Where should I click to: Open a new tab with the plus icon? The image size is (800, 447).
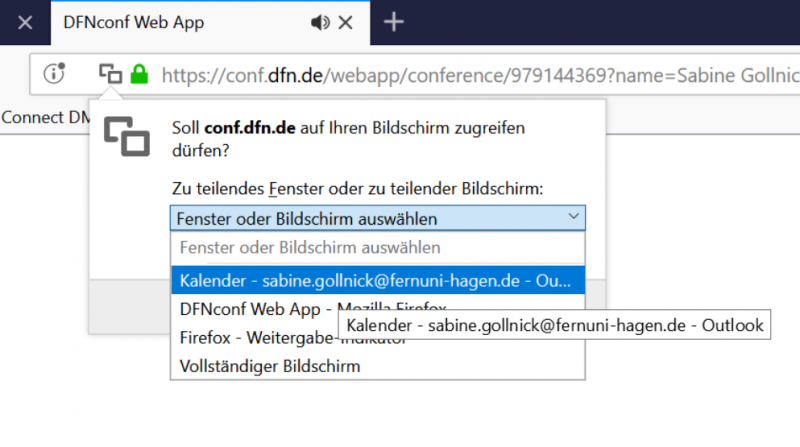(394, 22)
